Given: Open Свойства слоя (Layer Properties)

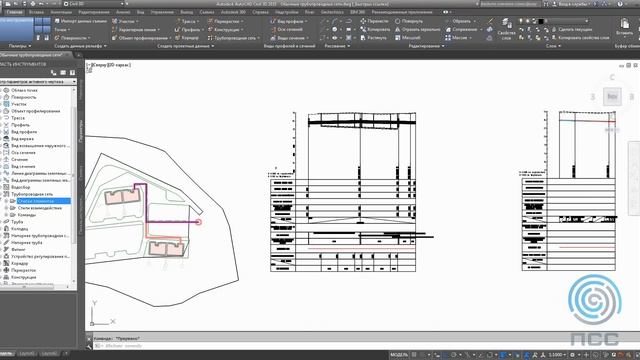Looking at the screenshot, I should point(507,29).
